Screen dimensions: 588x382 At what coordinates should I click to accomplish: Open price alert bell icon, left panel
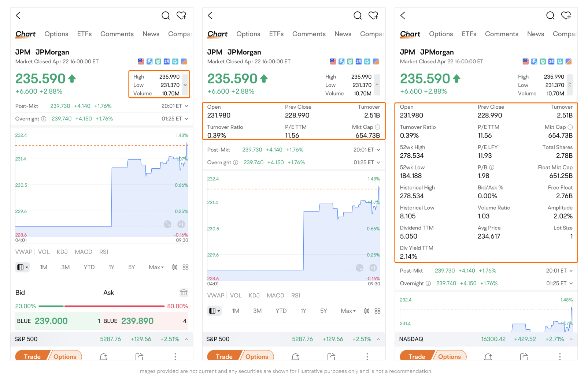pyautogui.click(x=103, y=356)
